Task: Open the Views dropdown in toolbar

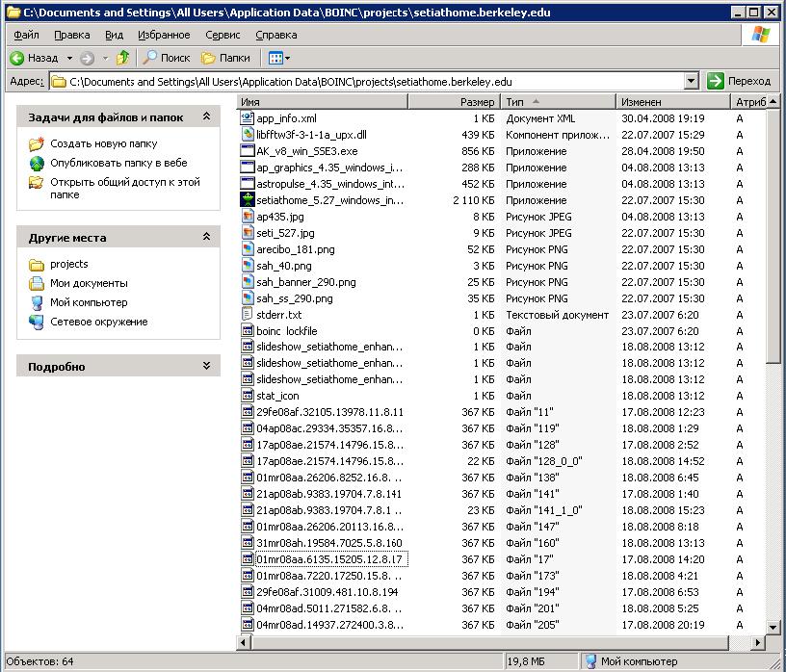Action: (279, 58)
